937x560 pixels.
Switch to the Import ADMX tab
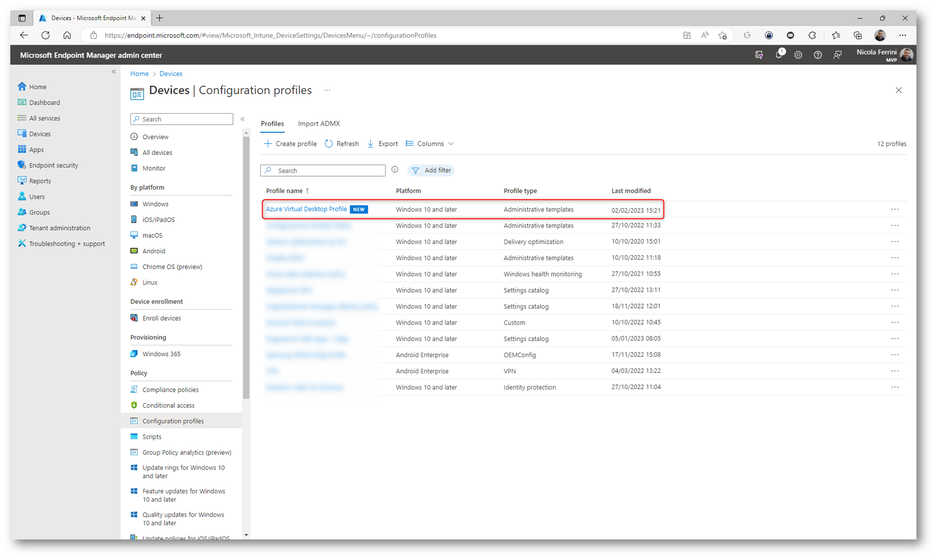[x=319, y=124]
